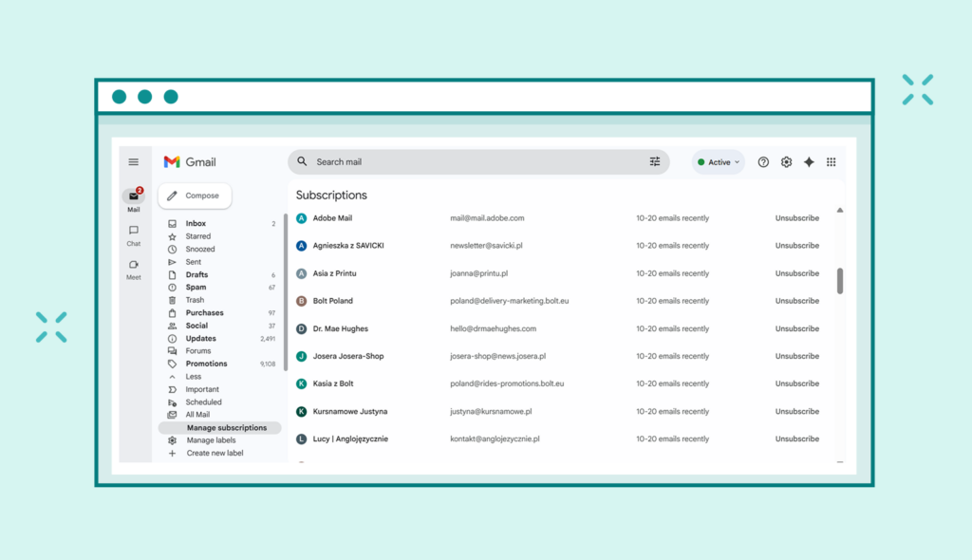Viewport: 972px width, 560px height.
Task: Unsubscribe from Josera Josera-Shop
Action: coord(797,356)
